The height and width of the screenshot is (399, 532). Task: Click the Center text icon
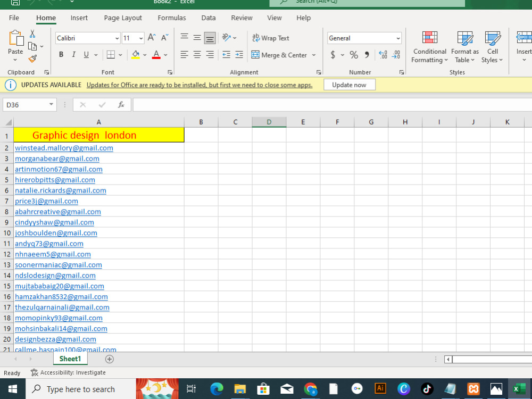click(197, 55)
